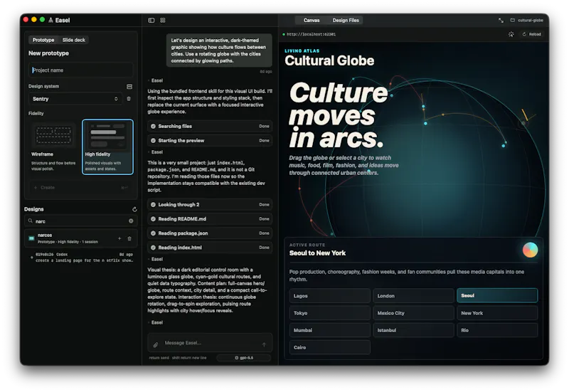
Task: Select the Mumbai city button
Action: click(x=330, y=330)
